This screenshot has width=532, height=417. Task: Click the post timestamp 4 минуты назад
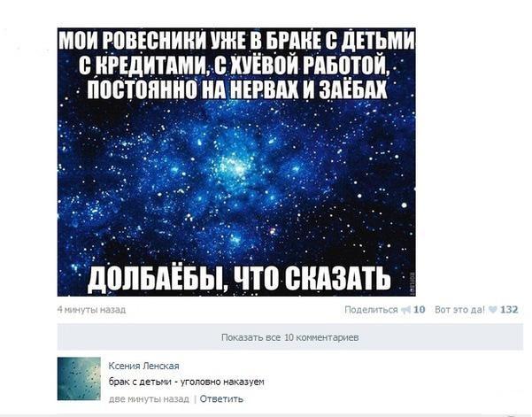click(91, 310)
